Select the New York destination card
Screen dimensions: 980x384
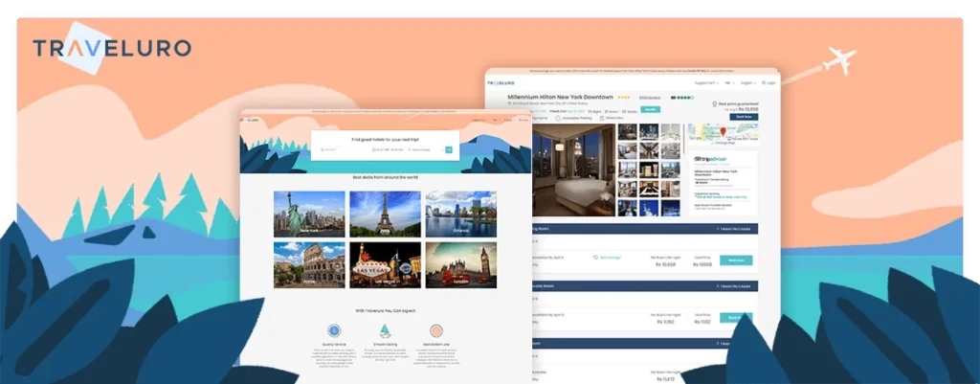pyautogui.click(x=309, y=214)
